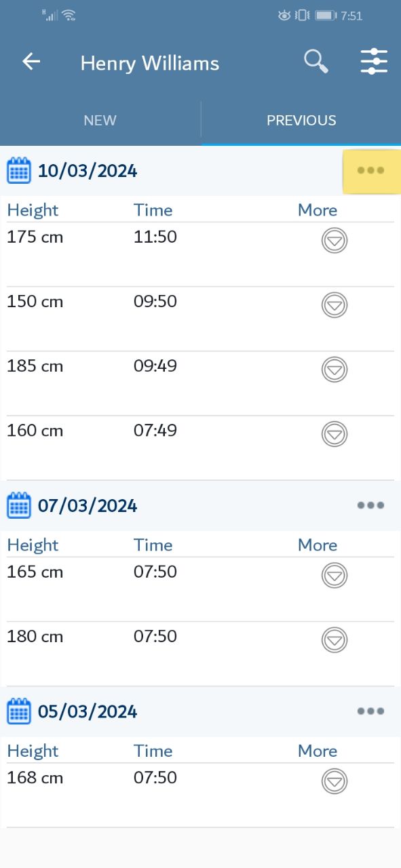Switch to the NEW tab
401x868 pixels.
point(100,120)
